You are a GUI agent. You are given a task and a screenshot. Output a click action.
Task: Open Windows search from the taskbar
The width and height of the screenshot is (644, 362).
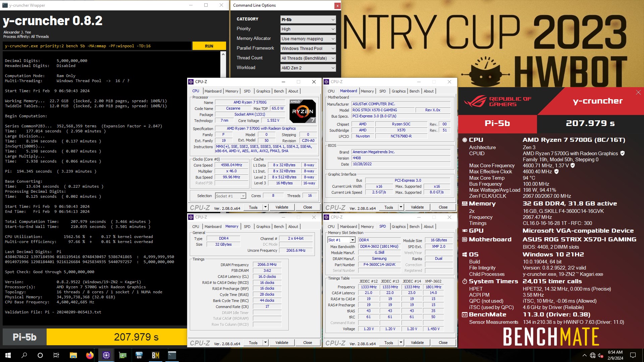pos(24,355)
